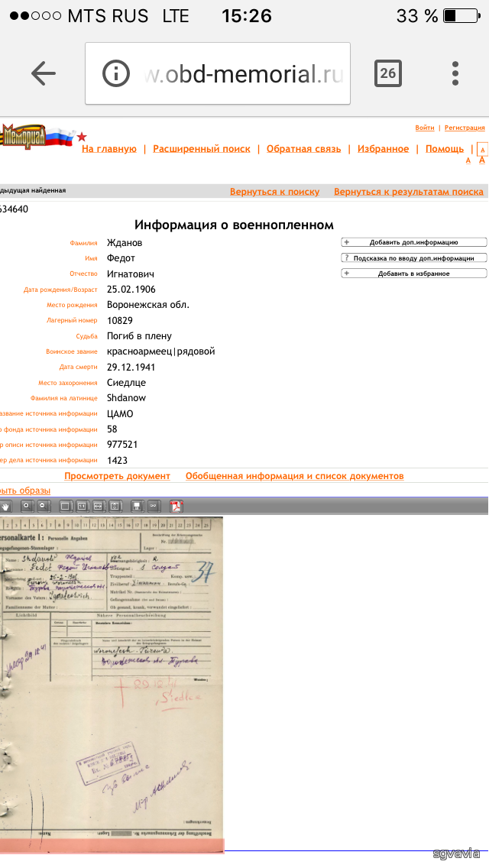
Task: Select the hand pan tool in viewer
Action: tap(5, 506)
